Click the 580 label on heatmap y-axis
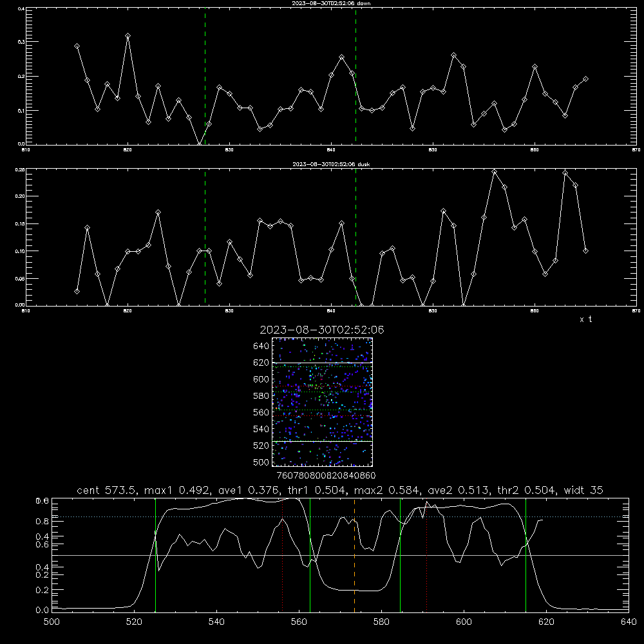 [261, 396]
